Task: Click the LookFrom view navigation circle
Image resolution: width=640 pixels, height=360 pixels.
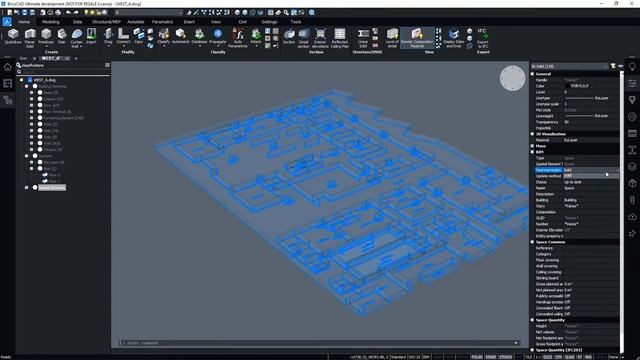Action: click(512, 78)
